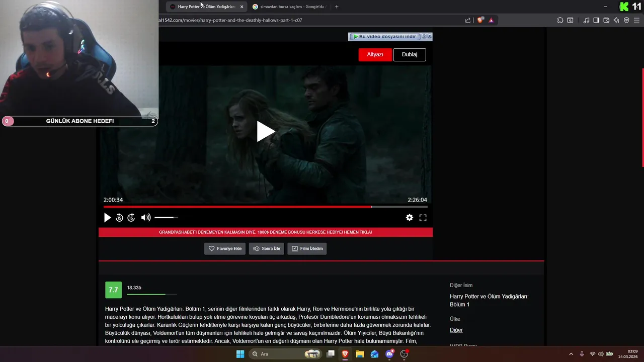This screenshot has width=644, height=362.
Task: Open Discord from the taskbar
Action: [x=389, y=354]
